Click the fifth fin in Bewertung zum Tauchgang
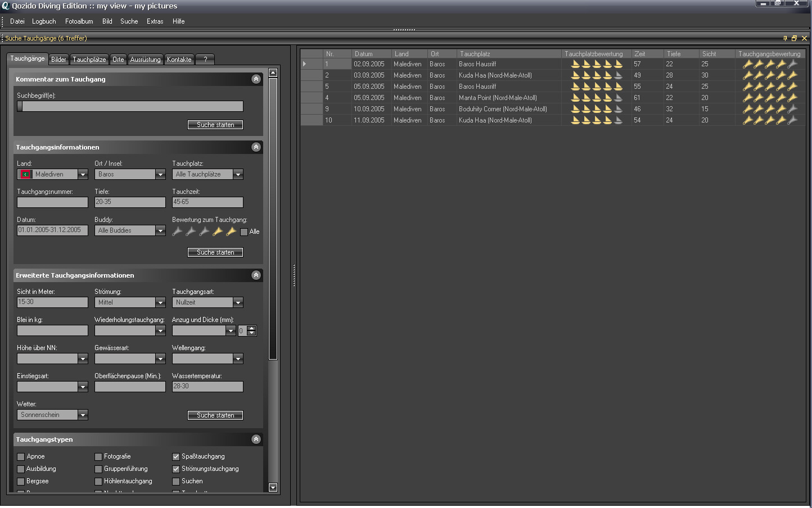Viewport: 812px width, 508px height. point(231,232)
